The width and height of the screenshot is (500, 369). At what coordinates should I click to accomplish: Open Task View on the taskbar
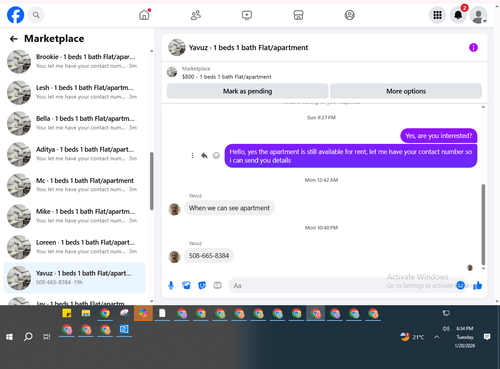coord(47,337)
